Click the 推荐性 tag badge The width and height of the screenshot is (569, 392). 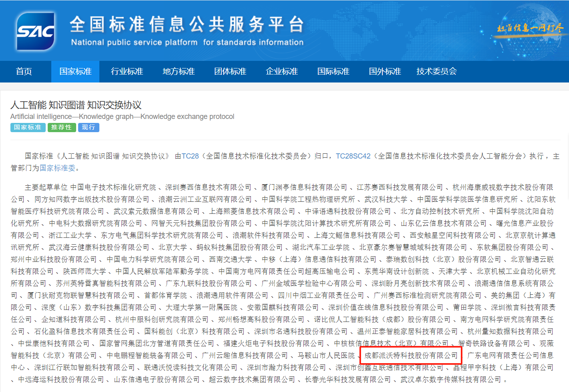(61, 127)
